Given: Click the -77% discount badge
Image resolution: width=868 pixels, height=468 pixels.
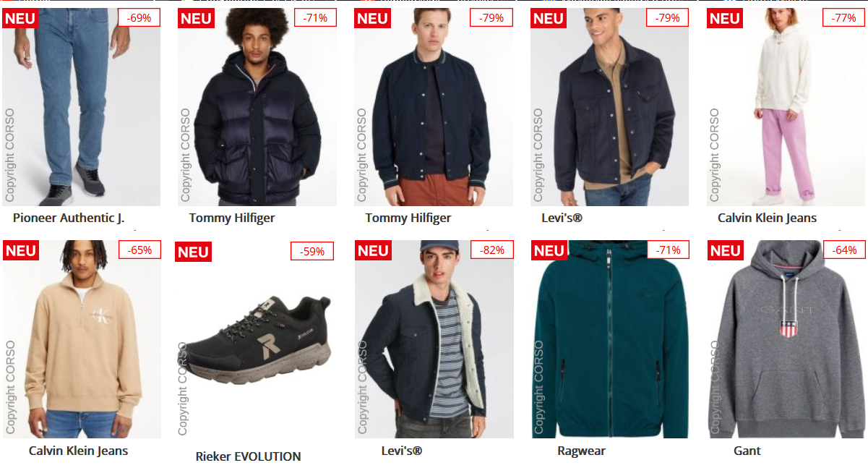Looking at the screenshot, I should click(x=844, y=17).
